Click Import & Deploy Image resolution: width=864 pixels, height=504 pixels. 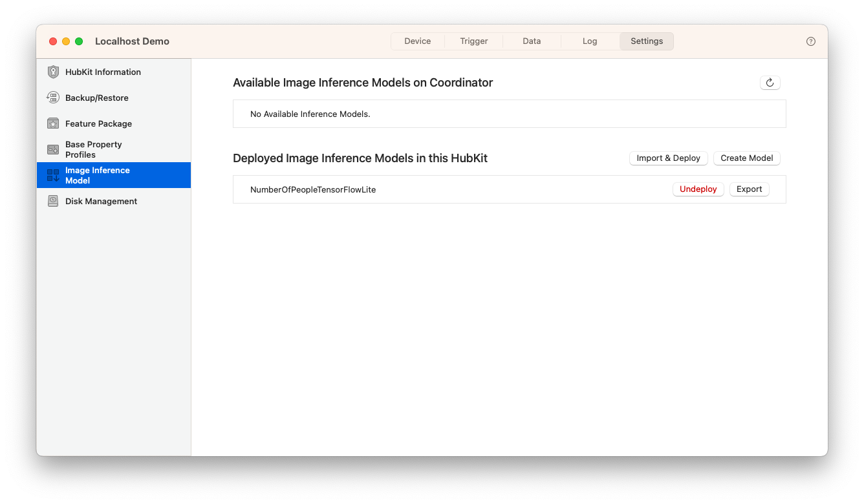668,158
